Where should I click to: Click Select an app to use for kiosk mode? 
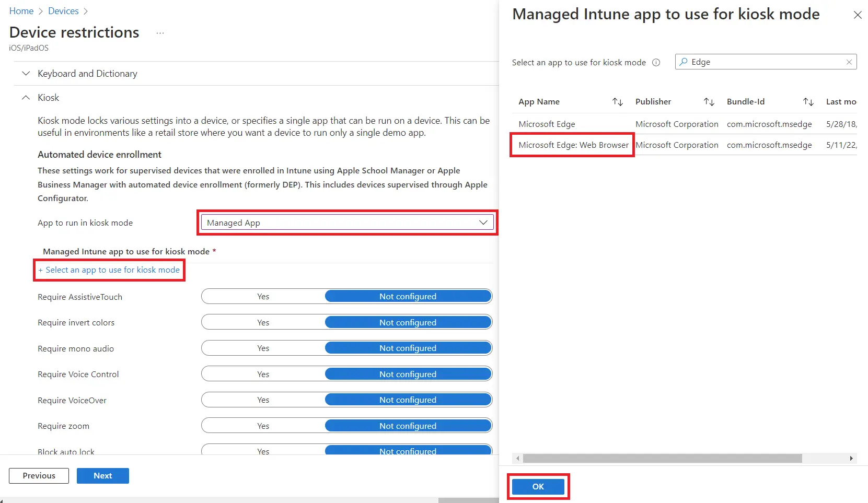[109, 270]
